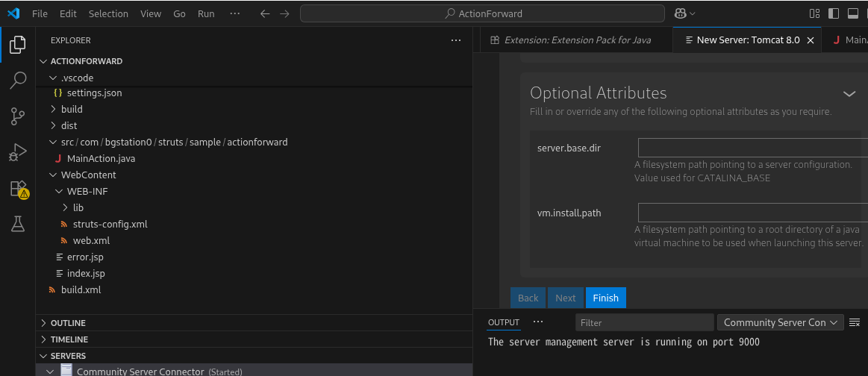Click the EXPLORER panel title

point(71,40)
